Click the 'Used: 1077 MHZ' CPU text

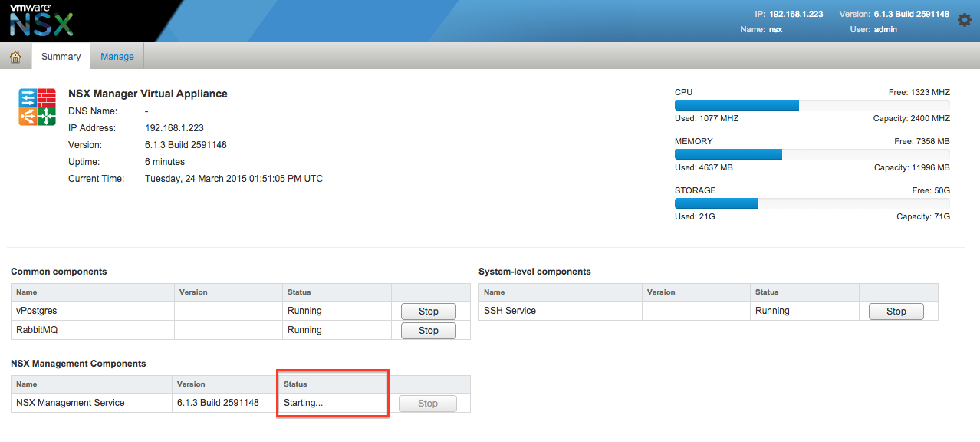[x=707, y=118]
